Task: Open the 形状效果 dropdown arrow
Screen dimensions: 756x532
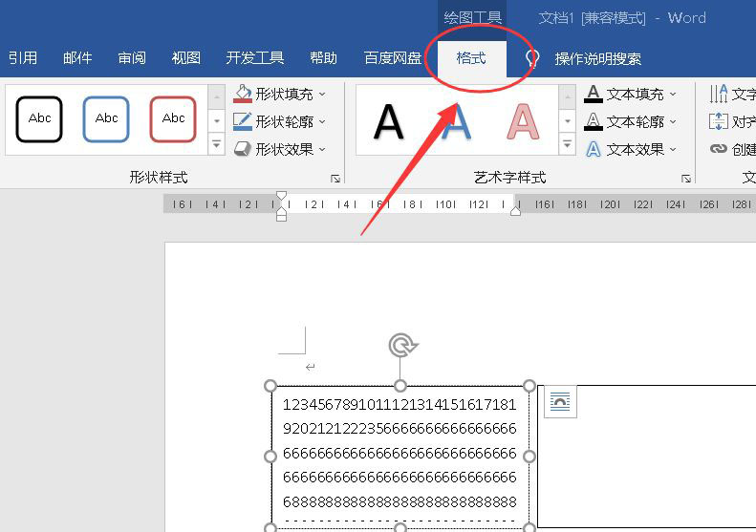Action: click(322, 149)
